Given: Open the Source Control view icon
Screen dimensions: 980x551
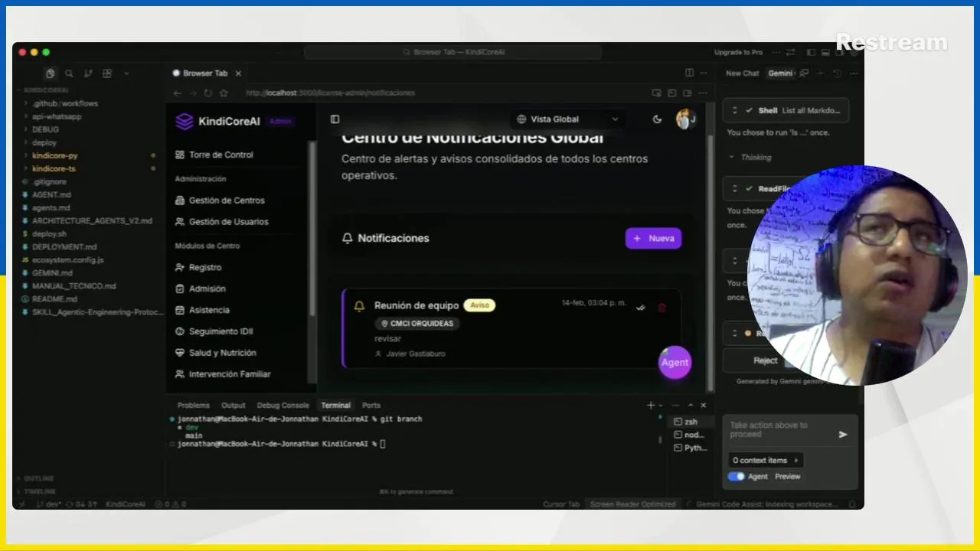Looking at the screenshot, I should pos(88,73).
